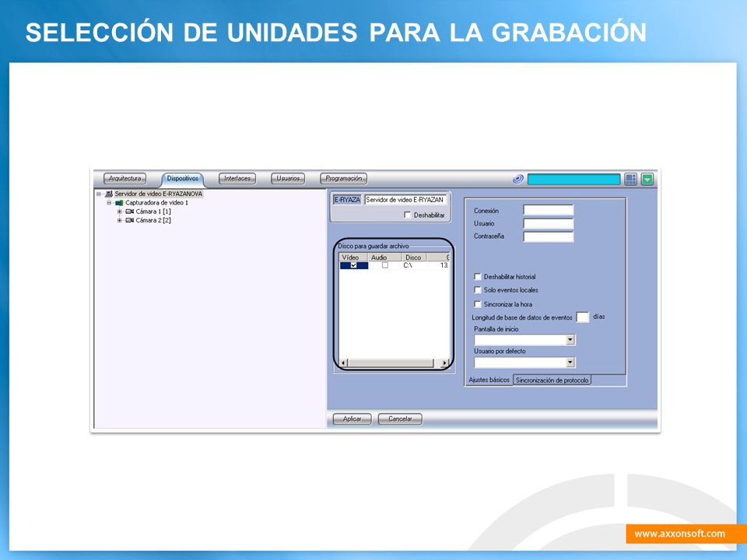Select Cámara 1 camera icon
Image resolution: width=747 pixels, height=560 pixels.
tap(130, 212)
